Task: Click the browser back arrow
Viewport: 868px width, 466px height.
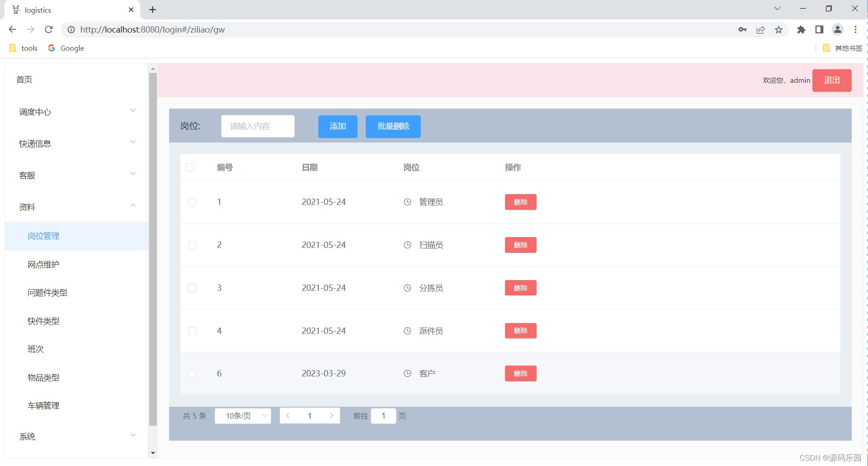Action: [x=12, y=29]
